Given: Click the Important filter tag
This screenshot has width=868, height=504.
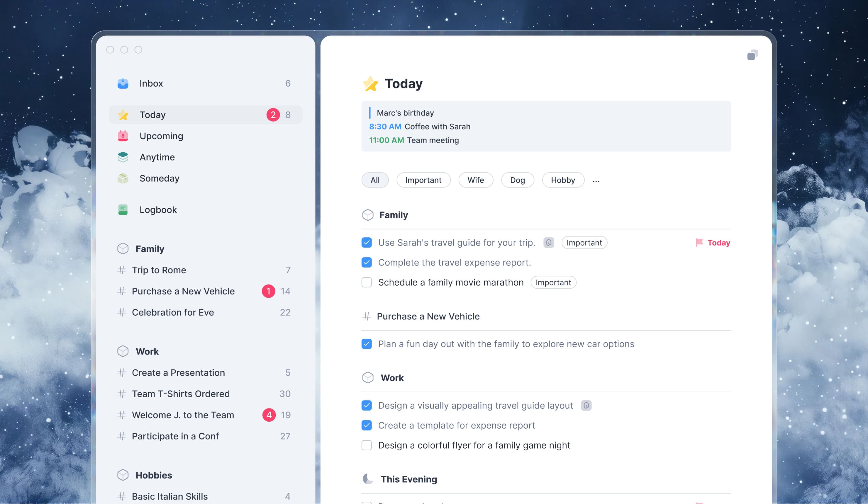Looking at the screenshot, I should 423,180.
